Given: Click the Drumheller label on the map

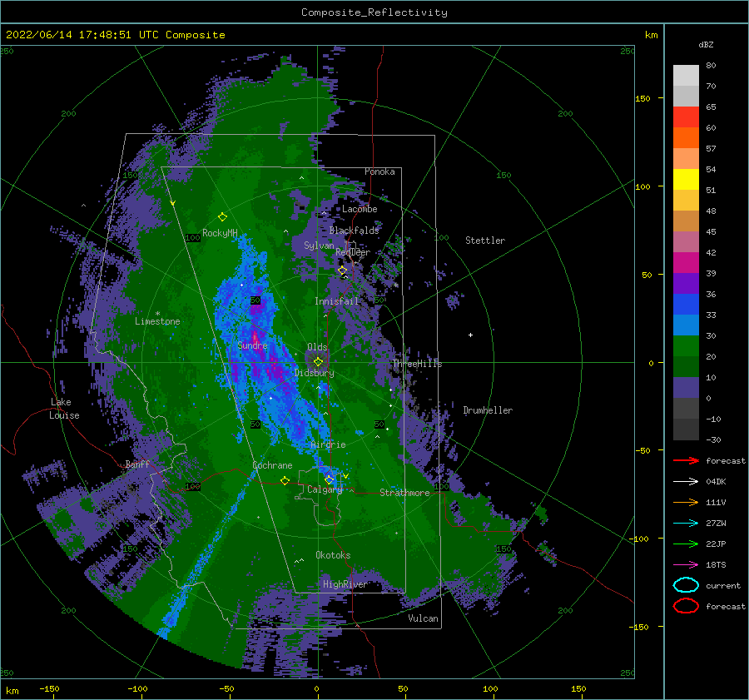Looking at the screenshot, I should coord(488,410).
